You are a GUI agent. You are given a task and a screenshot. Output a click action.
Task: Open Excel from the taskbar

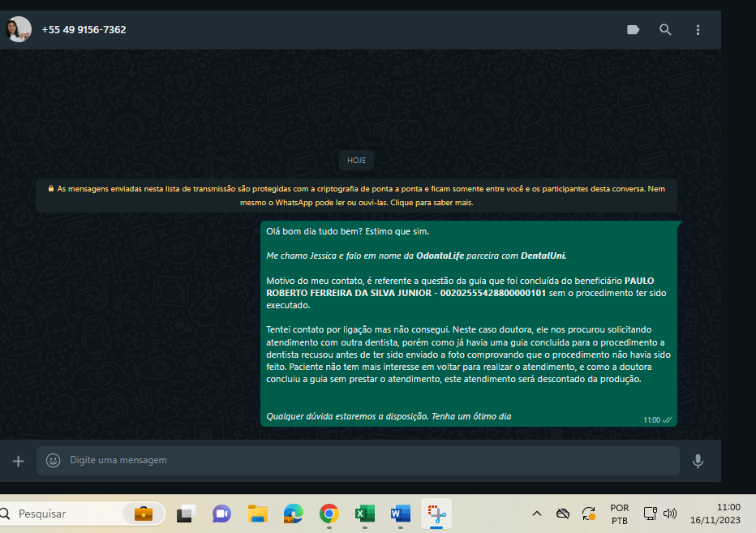(x=364, y=514)
